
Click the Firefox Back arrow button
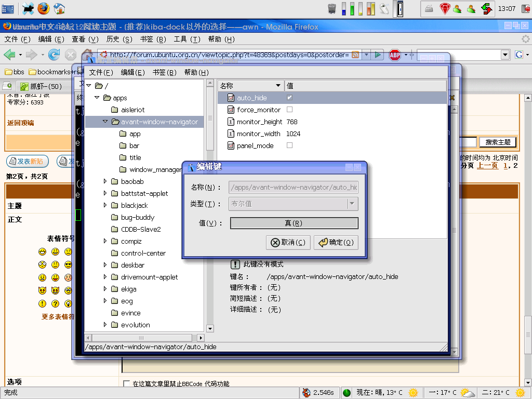tap(9, 54)
